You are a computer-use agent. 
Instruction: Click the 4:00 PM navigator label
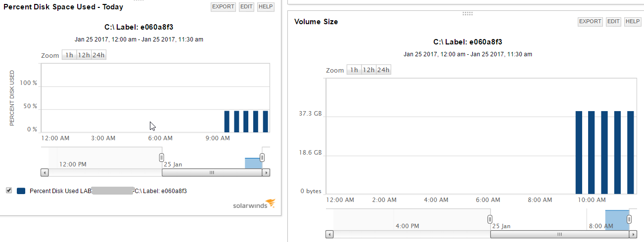(408, 226)
